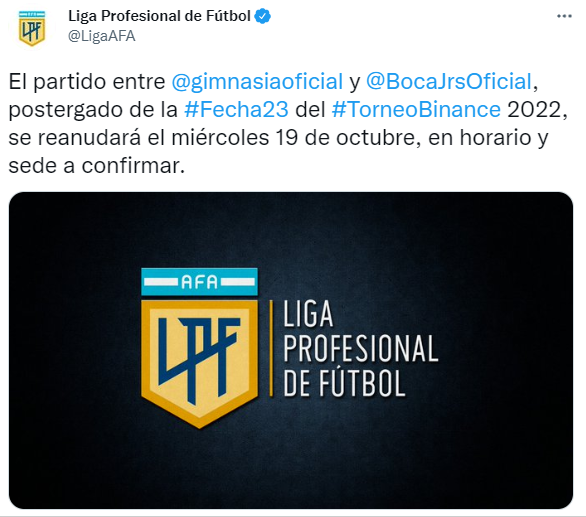Open the attached LPF image
The image size is (586, 517).
click(x=291, y=350)
